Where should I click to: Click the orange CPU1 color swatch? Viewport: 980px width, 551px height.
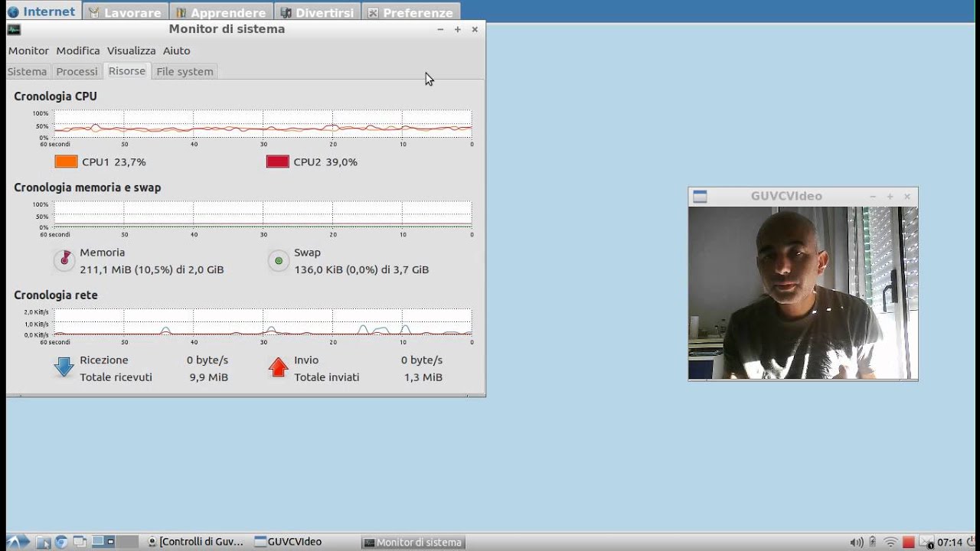(66, 161)
